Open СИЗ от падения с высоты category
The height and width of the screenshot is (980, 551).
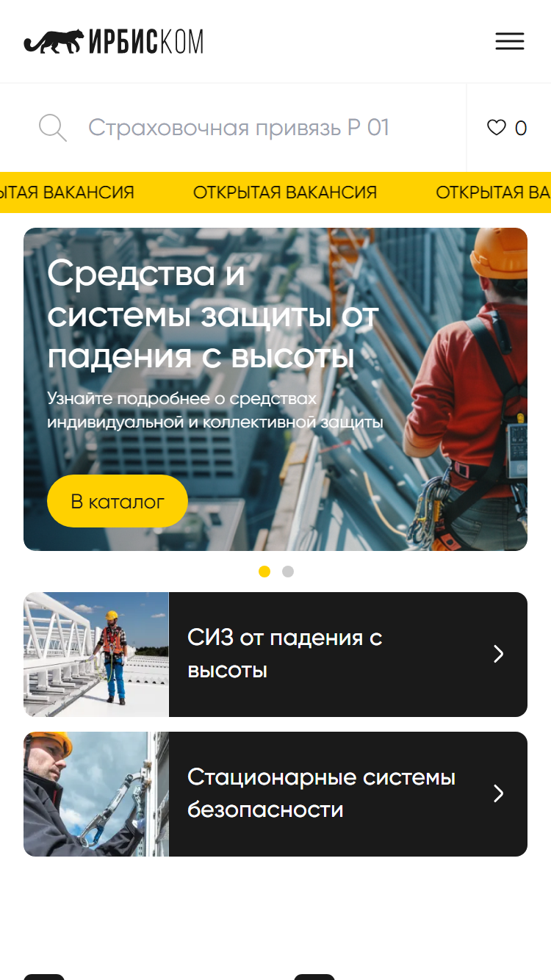point(275,655)
